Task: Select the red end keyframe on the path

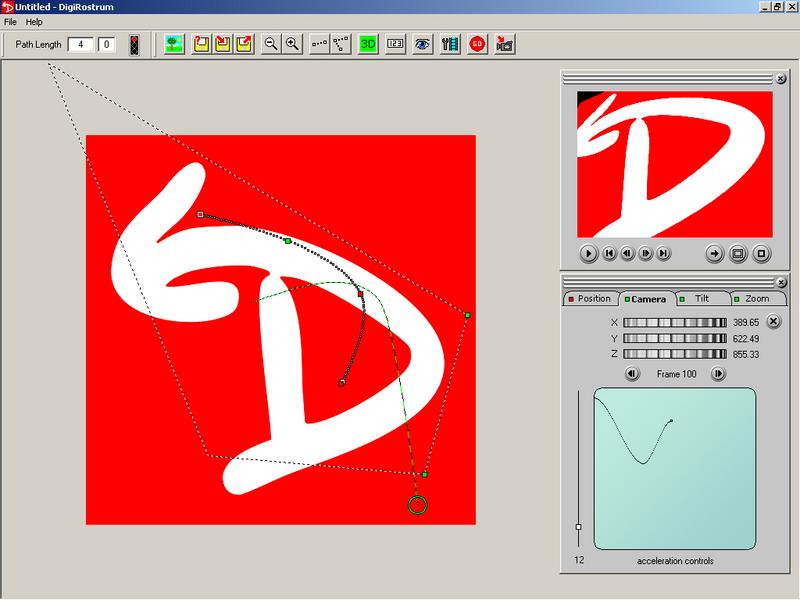Action: point(341,383)
